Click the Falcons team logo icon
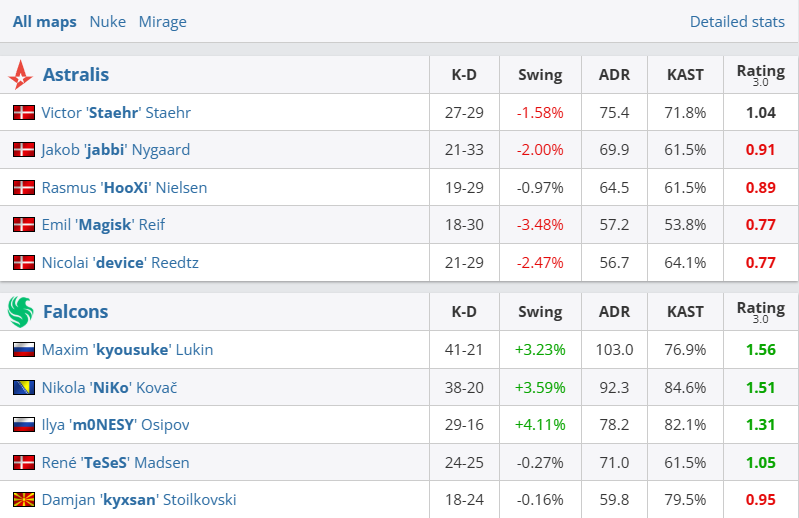This screenshot has height=518, width=799. [x=20, y=312]
